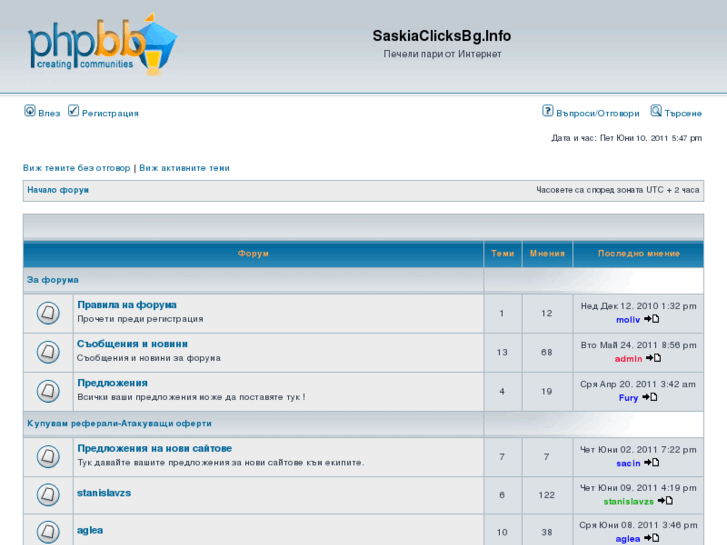Image resolution: width=727 pixels, height=545 pixels.
Task: Click timestamp Вто Май 24, 2011 8:56 pm
Action: [638, 345]
